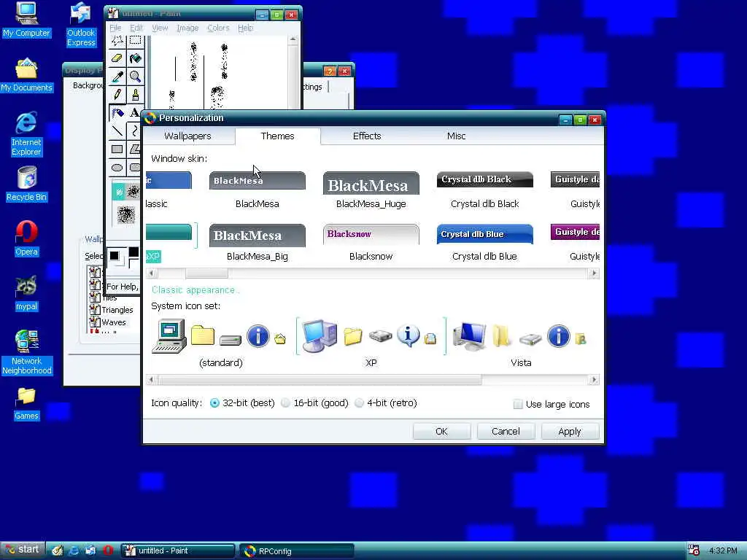
Task: Choose the BlackMesa_Huge window skin
Action: [371, 190]
